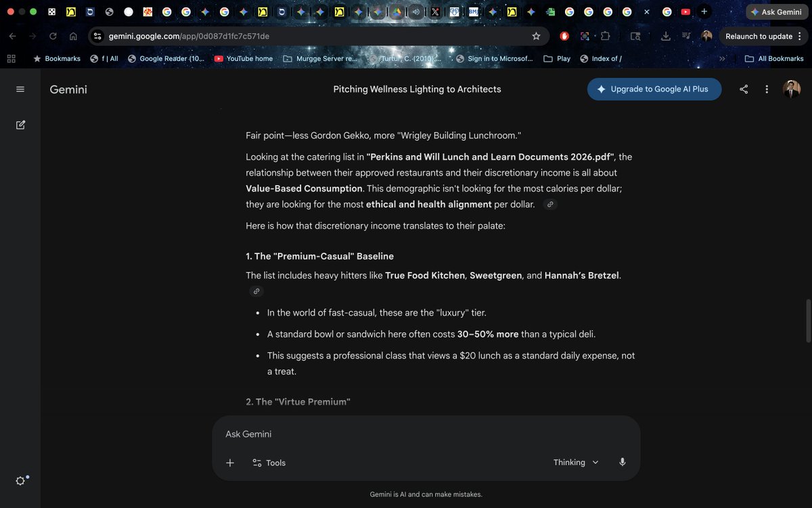The width and height of the screenshot is (812, 508).
Task: Open the Play bookmarks folder
Action: pos(557,58)
